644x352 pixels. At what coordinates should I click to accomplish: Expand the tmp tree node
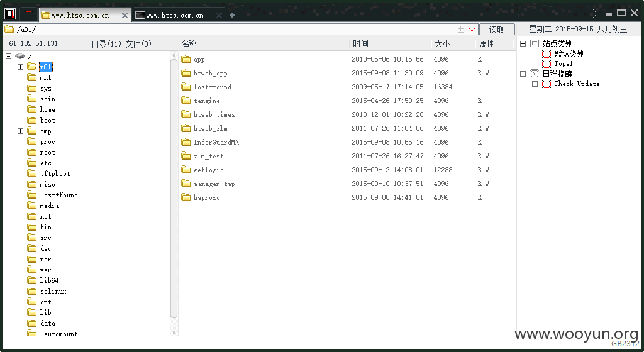pyautogui.click(x=20, y=131)
